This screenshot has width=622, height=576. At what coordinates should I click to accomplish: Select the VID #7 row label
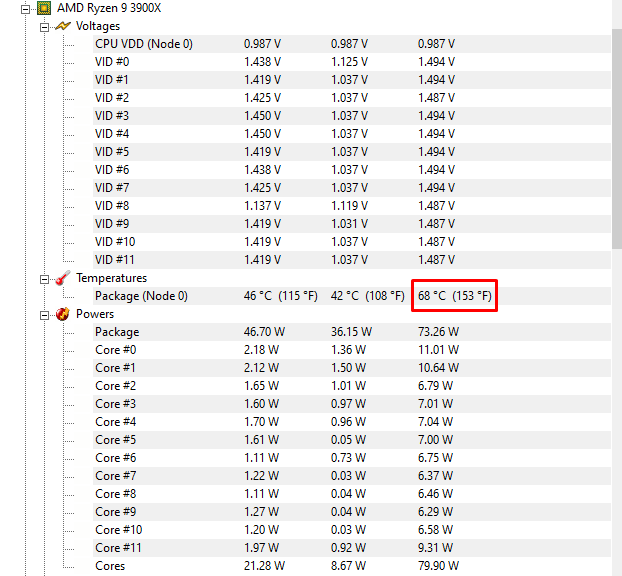112,188
